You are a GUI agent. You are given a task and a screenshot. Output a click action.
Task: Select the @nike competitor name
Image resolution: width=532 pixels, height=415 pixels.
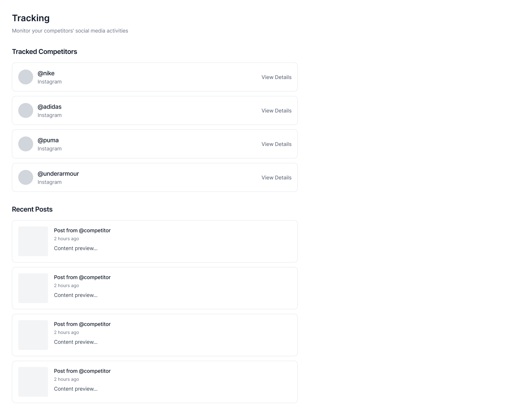tap(46, 73)
